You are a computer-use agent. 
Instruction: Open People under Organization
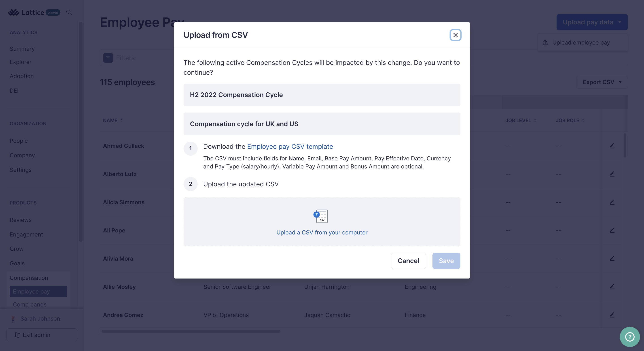pyautogui.click(x=19, y=140)
